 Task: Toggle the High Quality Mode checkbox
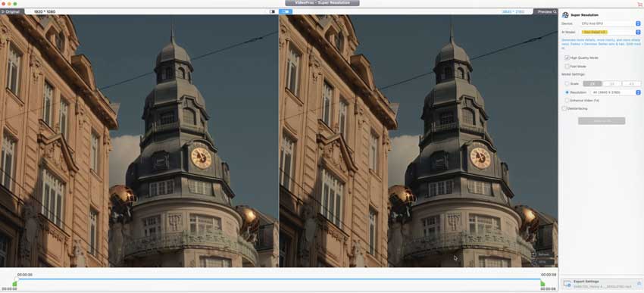pos(567,58)
